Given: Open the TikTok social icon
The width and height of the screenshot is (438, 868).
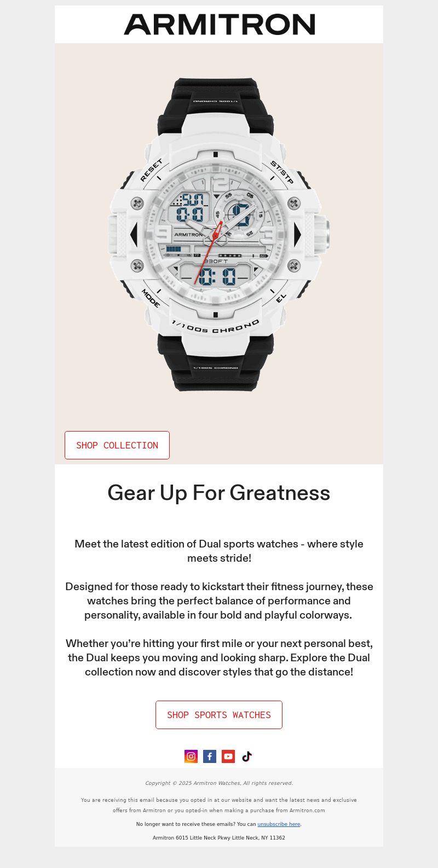Looking at the screenshot, I should [x=247, y=756].
